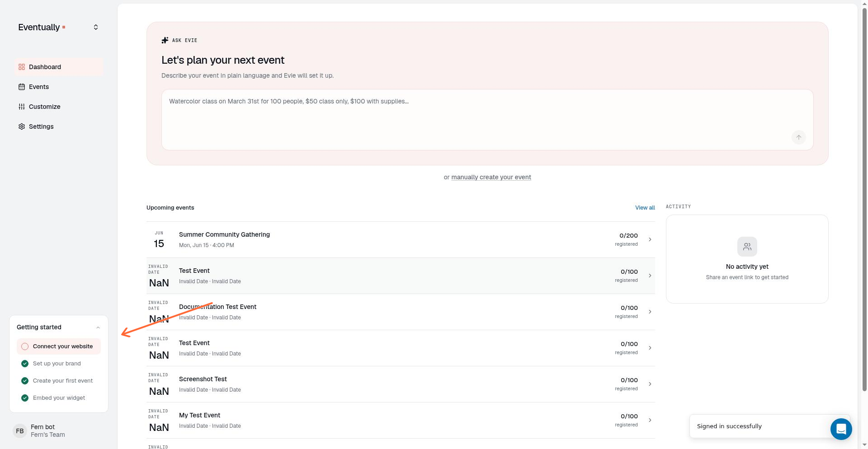The height and width of the screenshot is (449, 868).
Task: Open Summer Community Gathering event title
Action: point(224,234)
